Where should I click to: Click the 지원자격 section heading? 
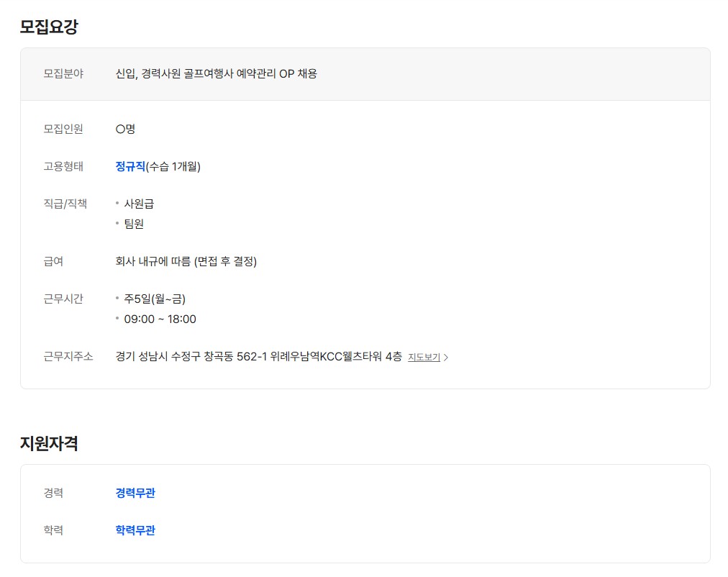[49, 443]
